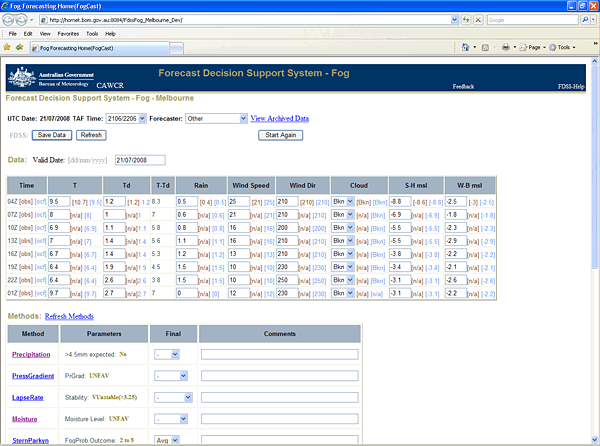Click the browser address bar

pos(245,20)
